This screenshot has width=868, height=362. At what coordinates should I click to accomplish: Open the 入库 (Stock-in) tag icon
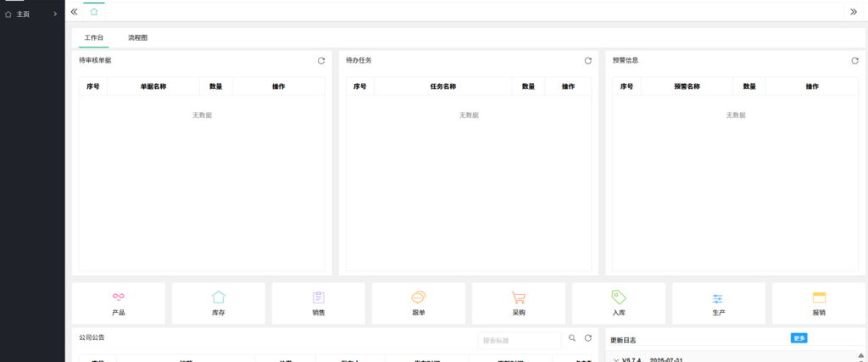(x=619, y=298)
